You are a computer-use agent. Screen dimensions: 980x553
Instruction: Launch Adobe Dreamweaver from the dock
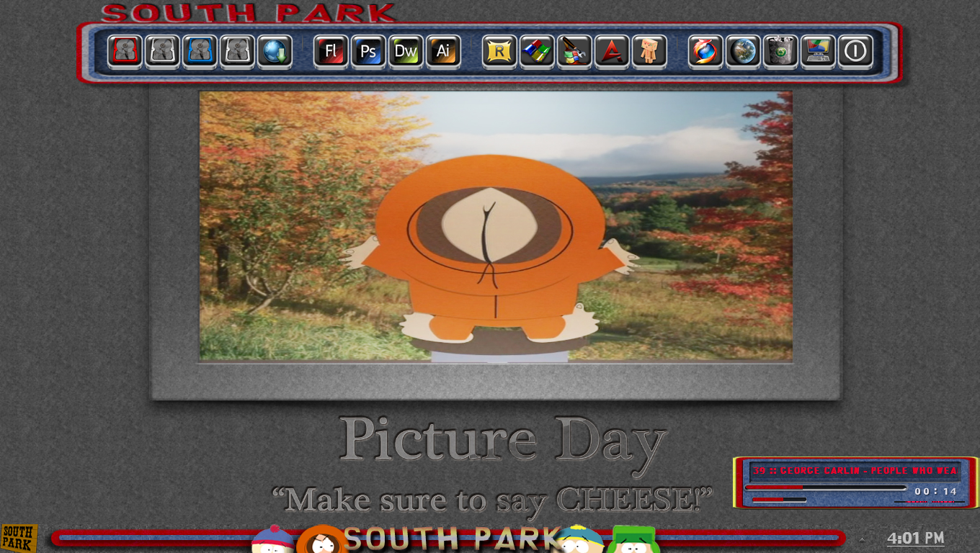pos(406,52)
